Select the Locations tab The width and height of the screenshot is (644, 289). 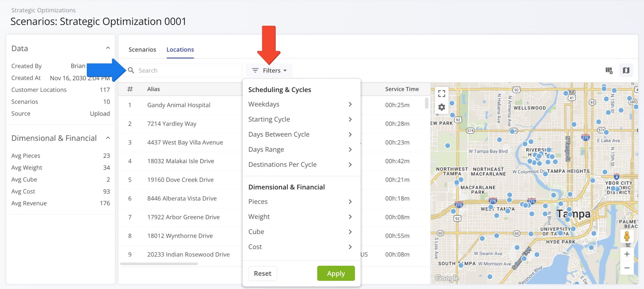tap(180, 49)
